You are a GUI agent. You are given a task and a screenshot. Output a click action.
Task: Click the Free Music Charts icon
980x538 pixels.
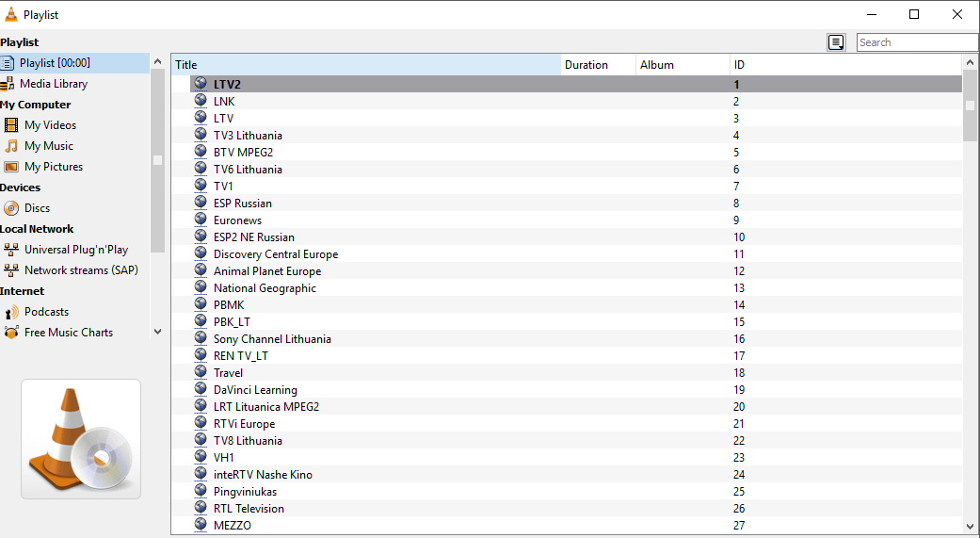pyautogui.click(x=11, y=333)
